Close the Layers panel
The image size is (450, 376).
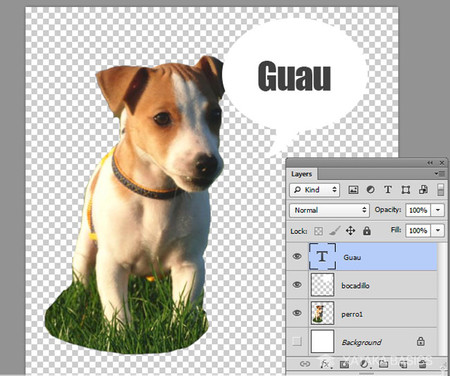pos(442,163)
